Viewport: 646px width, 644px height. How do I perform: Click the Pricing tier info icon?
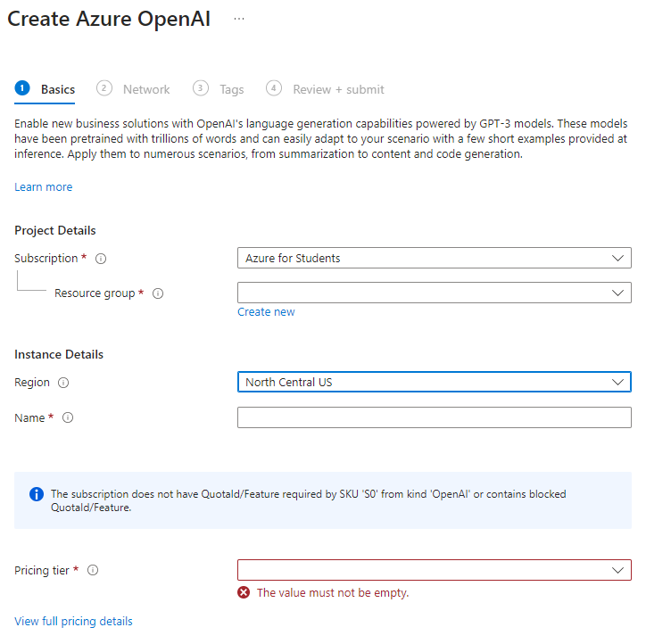93,570
